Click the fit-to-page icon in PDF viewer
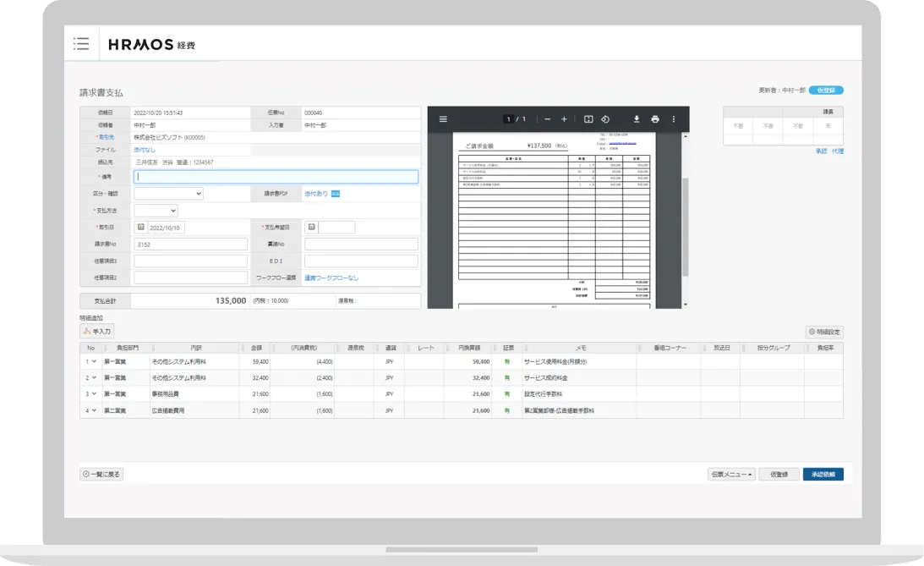Image resolution: width=924 pixels, height=566 pixels. tap(588, 119)
